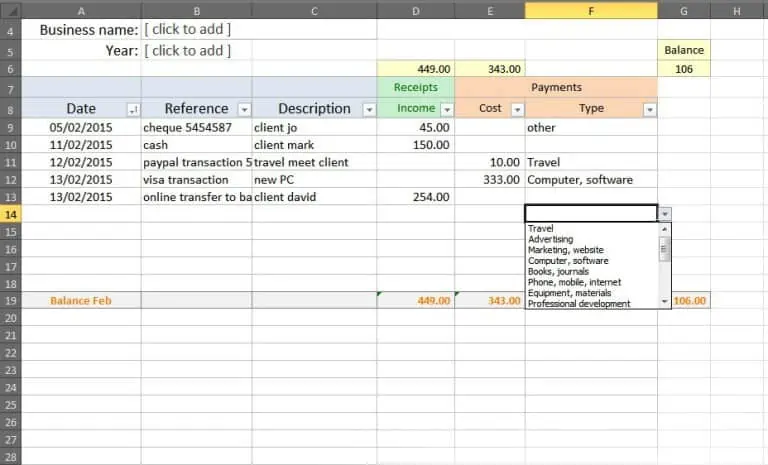Open the Income column filter dropdown
Screen dimensions: 768x465
coord(447,110)
